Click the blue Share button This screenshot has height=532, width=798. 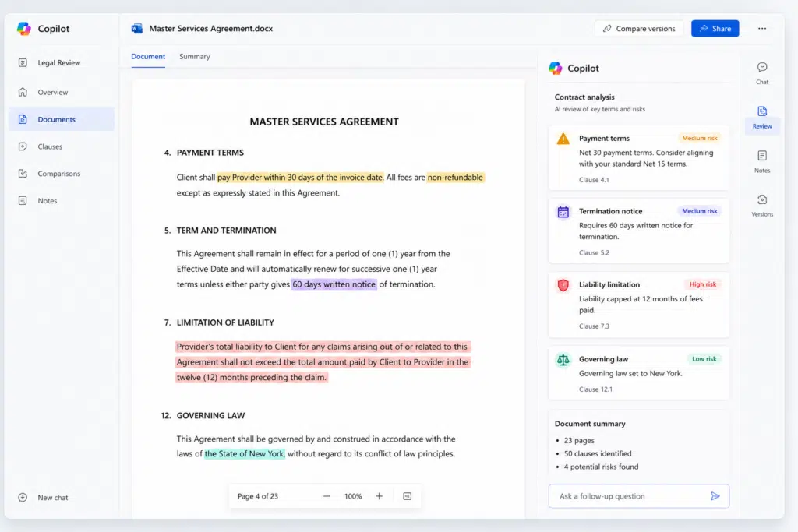click(x=715, y=29)
